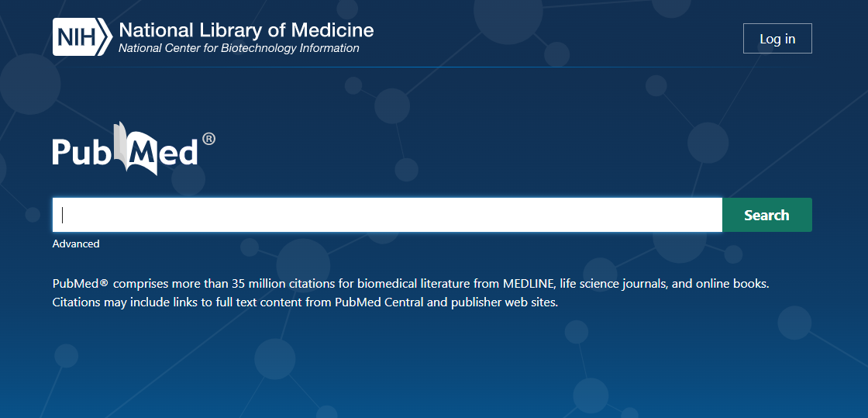Open the Advanced search link
The height and width of the screenshot is (418, 868).
coord(76,244)
